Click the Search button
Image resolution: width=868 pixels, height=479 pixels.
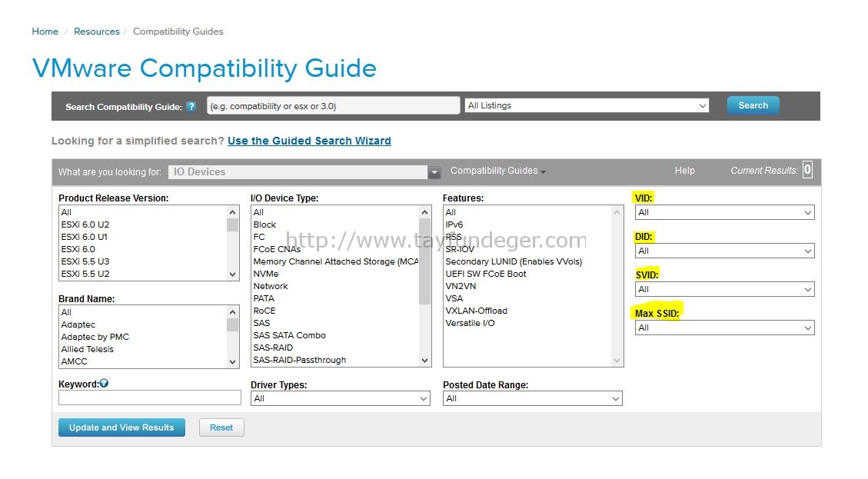point(753,105)
